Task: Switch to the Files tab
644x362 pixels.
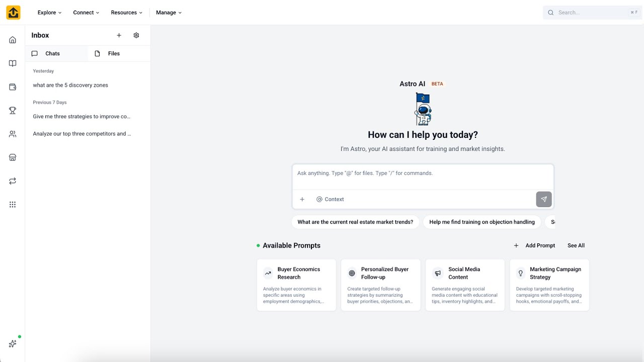Action: [x=119, y=53]
